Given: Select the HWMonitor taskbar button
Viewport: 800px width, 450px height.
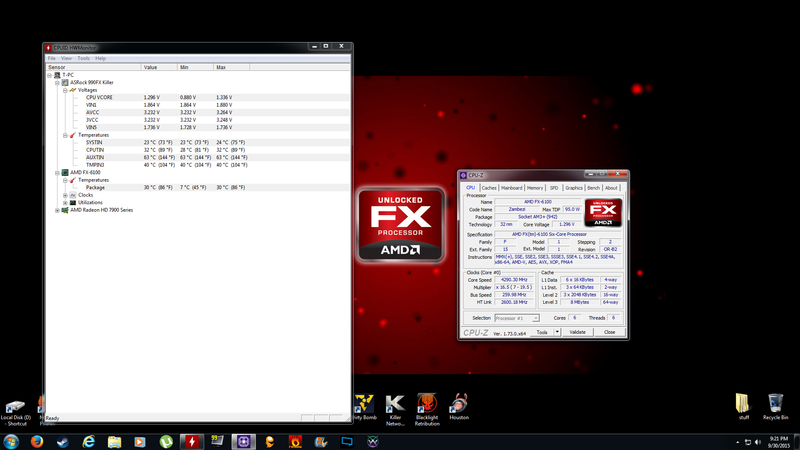Looking at the screenshot, I should pyautogui.click(x=191, y=441).
